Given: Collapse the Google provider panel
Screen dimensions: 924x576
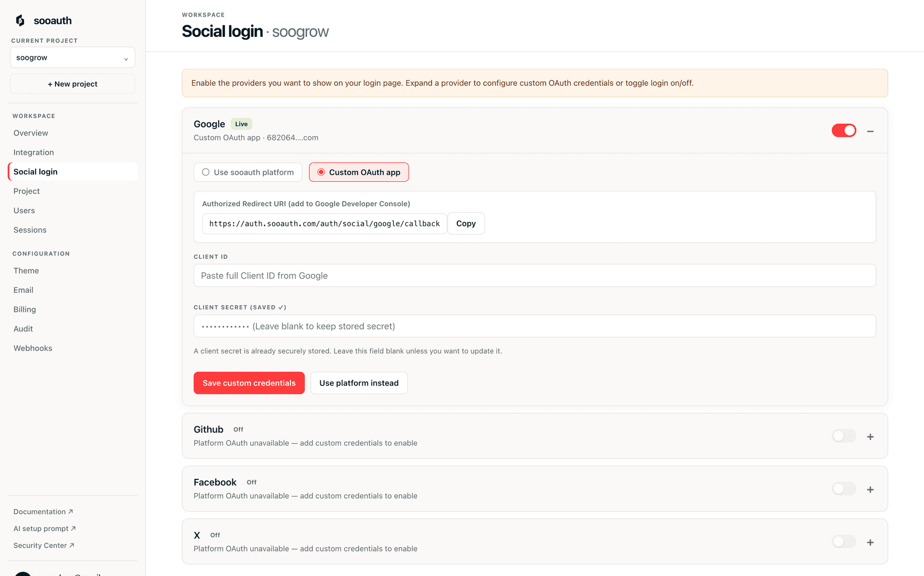Looking at the screenshot, I should pyautogui.click(x=870, y=131).
